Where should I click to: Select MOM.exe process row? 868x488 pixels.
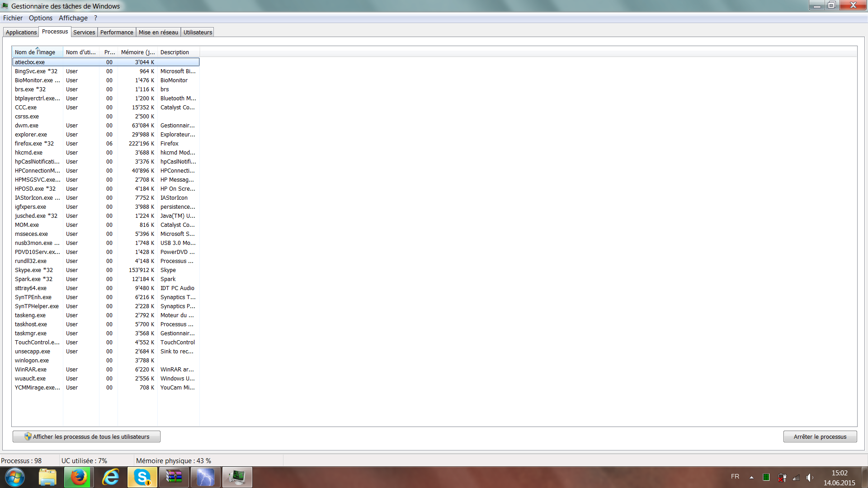click(106, 225)
